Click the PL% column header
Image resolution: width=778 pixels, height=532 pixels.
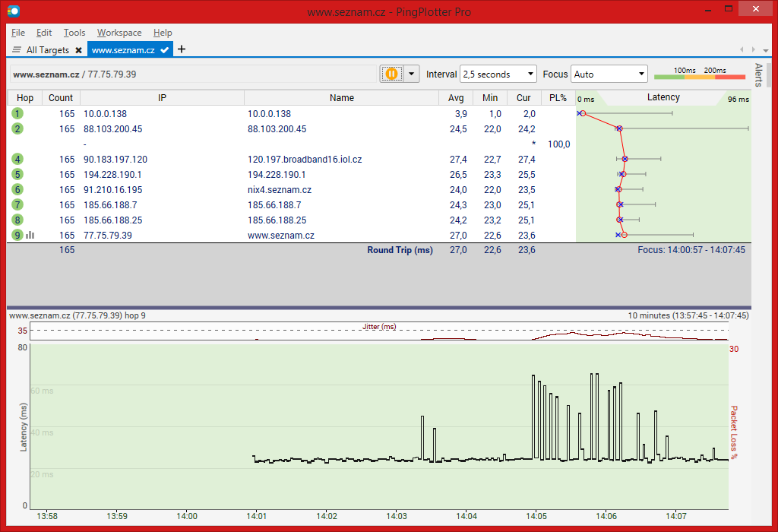(558, 98)
